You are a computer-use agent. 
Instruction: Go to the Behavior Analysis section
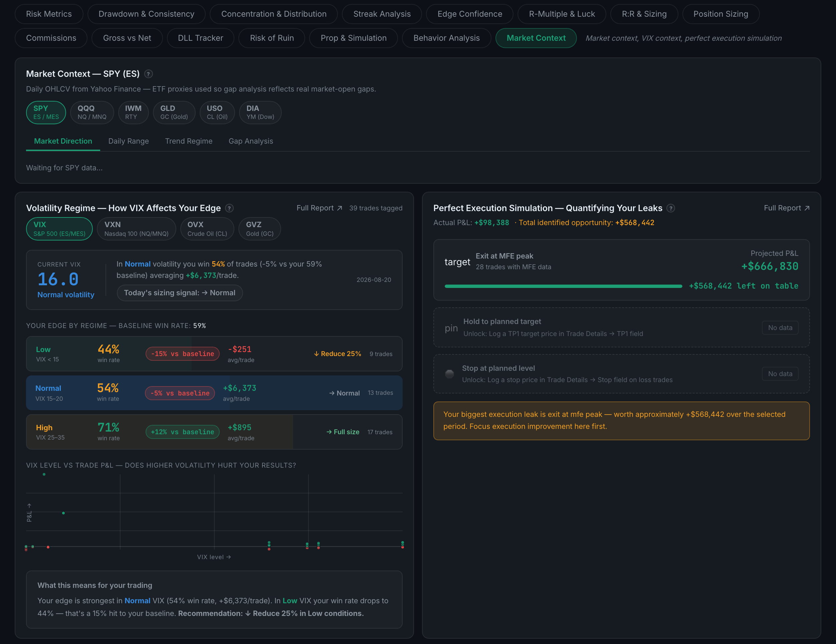coord(446,38)
